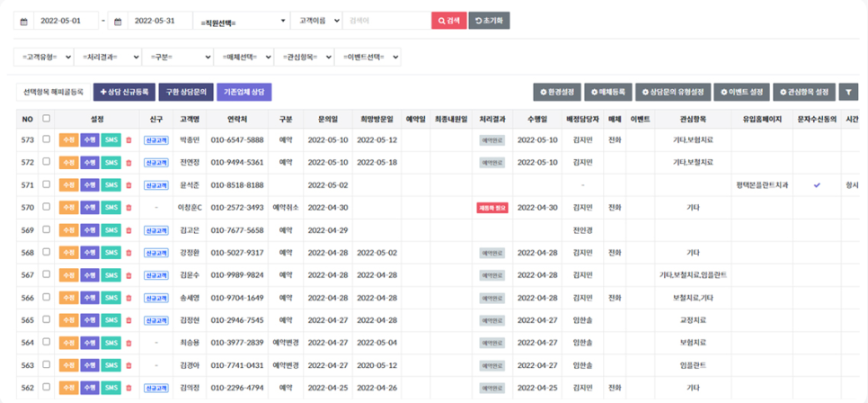
Task: Click the funnel filter icon button
Action: (x=848, y=92)
